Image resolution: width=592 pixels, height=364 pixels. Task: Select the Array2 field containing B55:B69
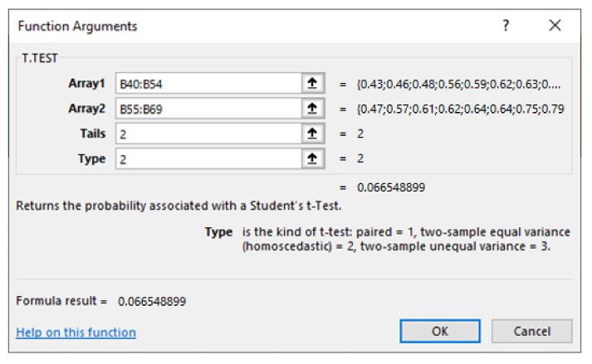tap(208, 109)
